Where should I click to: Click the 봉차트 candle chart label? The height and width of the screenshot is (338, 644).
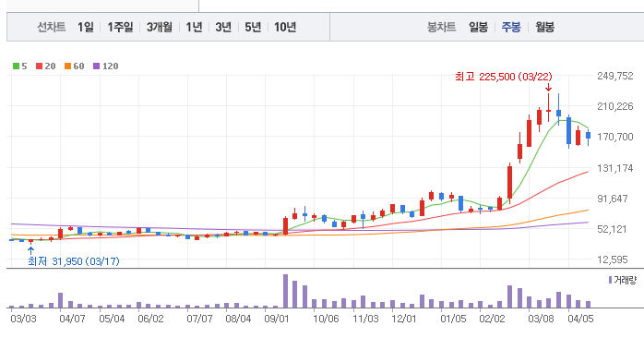442,27
